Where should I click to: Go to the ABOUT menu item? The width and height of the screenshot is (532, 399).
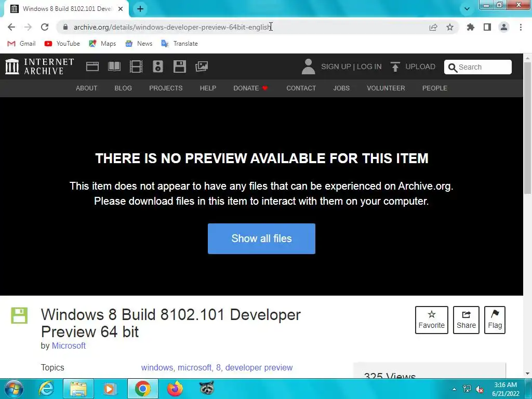87,88
